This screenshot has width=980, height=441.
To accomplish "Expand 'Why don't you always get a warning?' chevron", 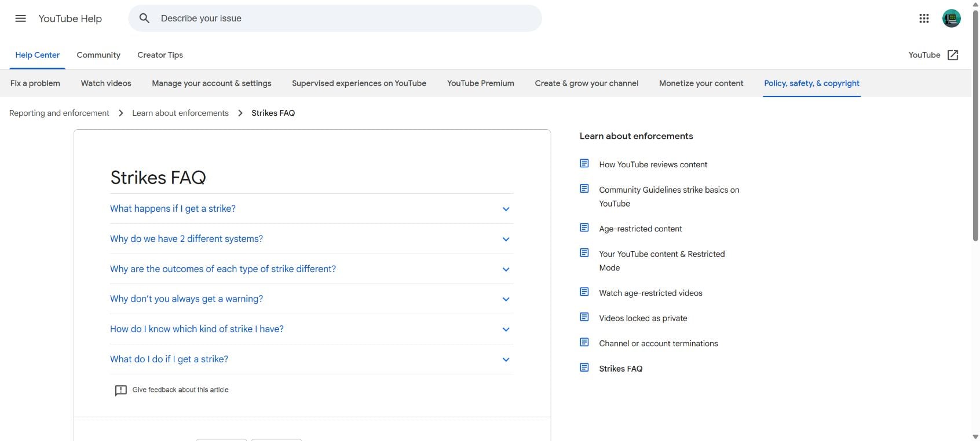I will (x=506, y=299).
